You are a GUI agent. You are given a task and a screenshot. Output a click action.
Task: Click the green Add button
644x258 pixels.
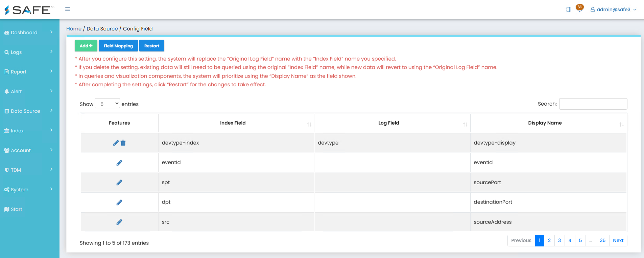(x=86, y=46)
